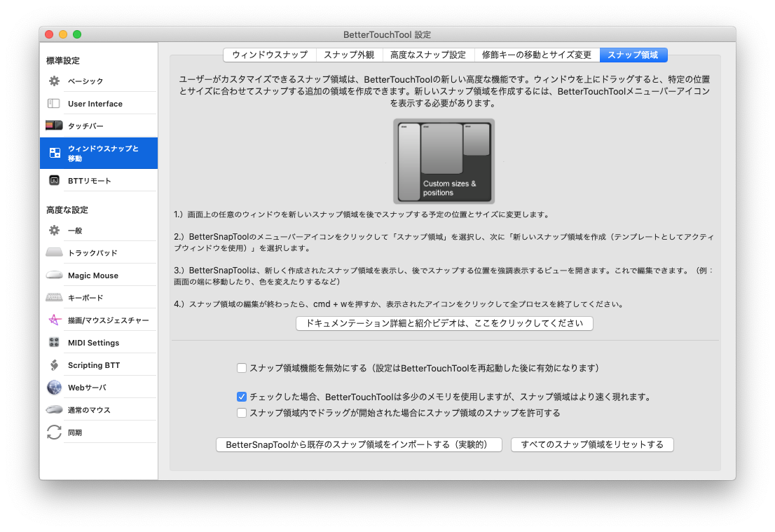Click the pink star drawing gesture icon
Image resolution: width=775 pixels, height=532 pixels.
(55, 320)
